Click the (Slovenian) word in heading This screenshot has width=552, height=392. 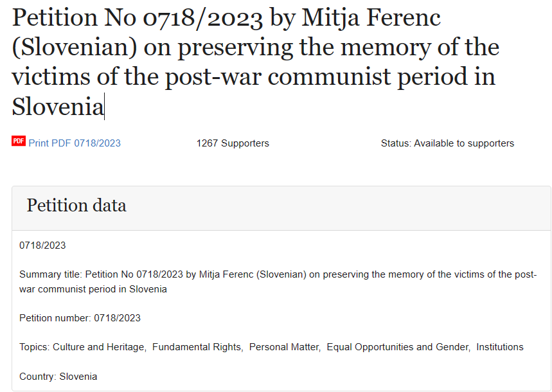75,48
